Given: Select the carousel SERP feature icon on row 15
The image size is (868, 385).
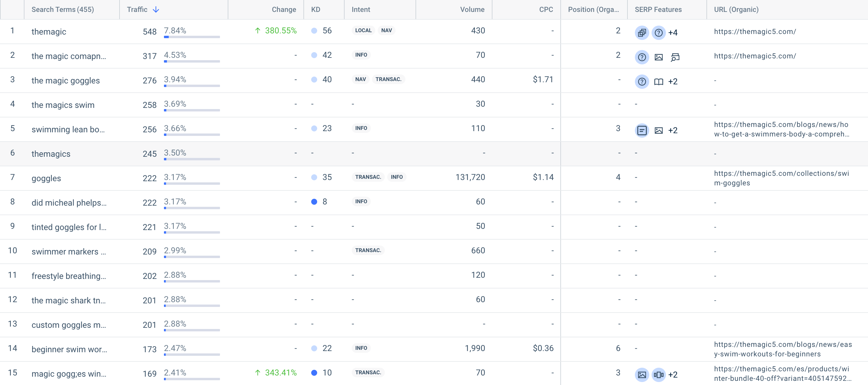Looking at the screenshot, I should click(x=658, y=374).
